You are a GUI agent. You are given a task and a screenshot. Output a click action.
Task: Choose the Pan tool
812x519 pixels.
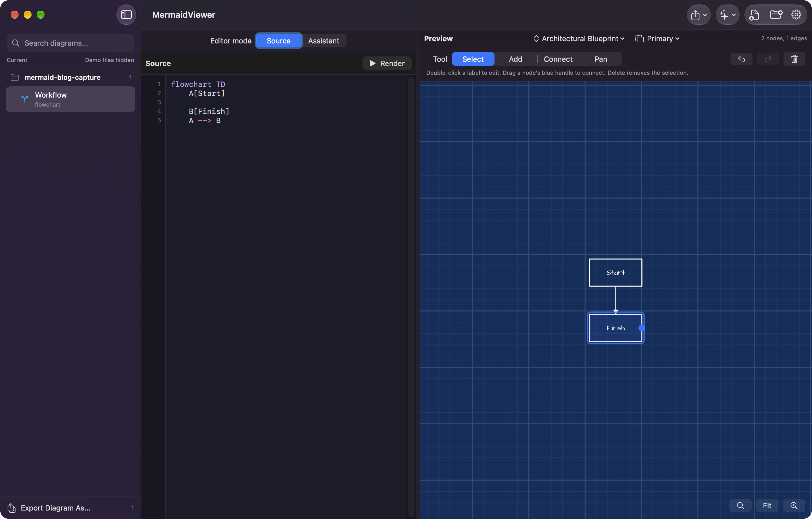601,59
